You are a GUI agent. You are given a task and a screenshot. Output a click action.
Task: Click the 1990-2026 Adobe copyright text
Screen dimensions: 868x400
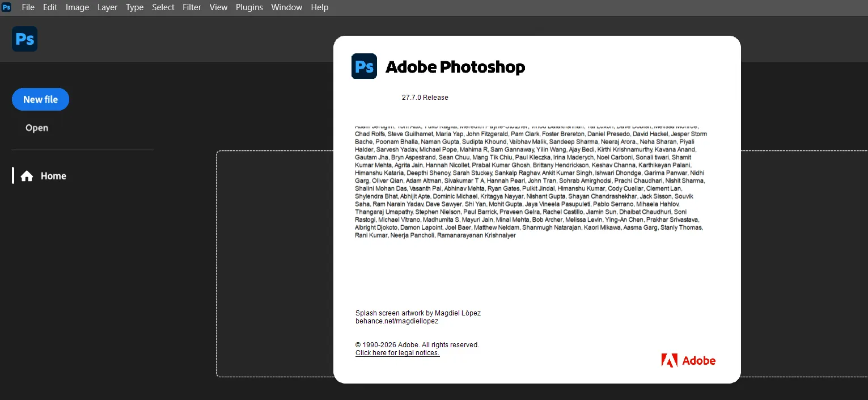pos(417,345)
